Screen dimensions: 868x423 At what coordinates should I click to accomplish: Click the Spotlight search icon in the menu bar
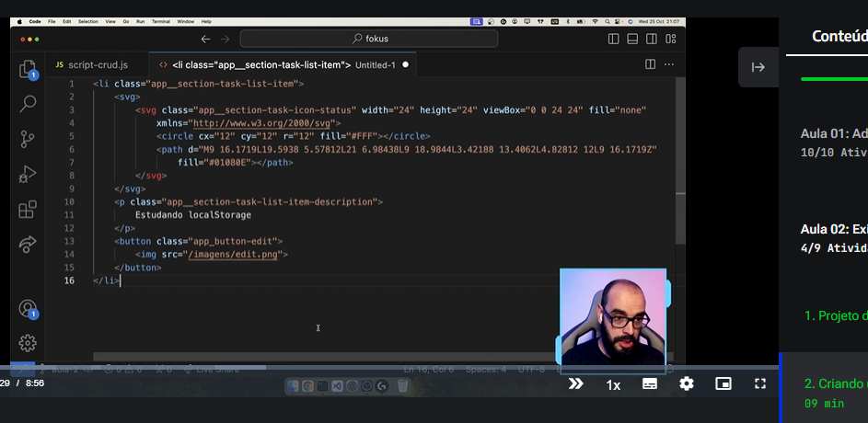(608, 21)
